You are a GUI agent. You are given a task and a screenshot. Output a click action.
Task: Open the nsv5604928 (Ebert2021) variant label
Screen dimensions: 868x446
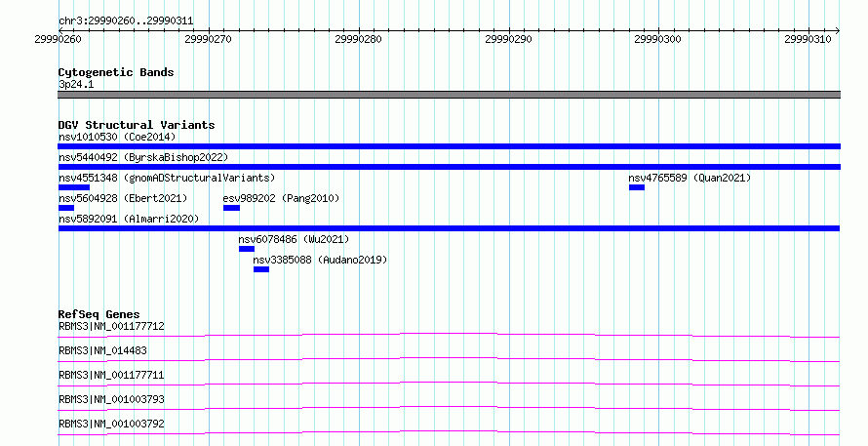point(123,198)
